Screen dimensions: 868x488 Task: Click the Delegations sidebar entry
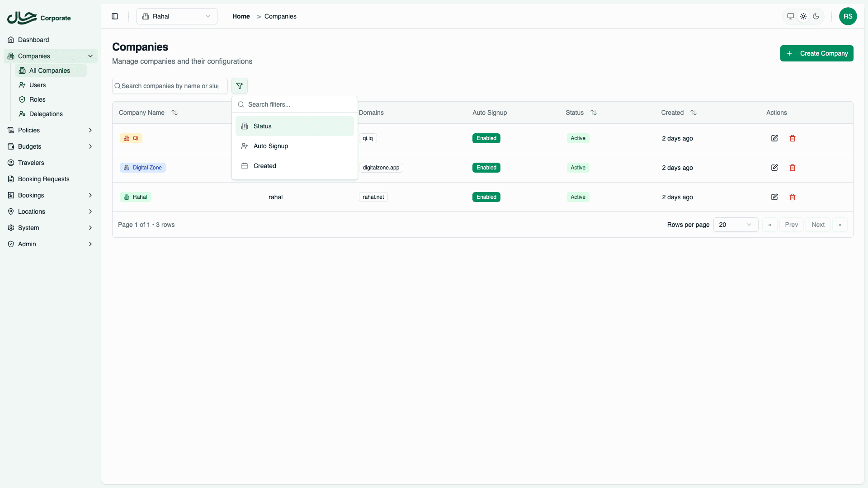coord(45,114)
